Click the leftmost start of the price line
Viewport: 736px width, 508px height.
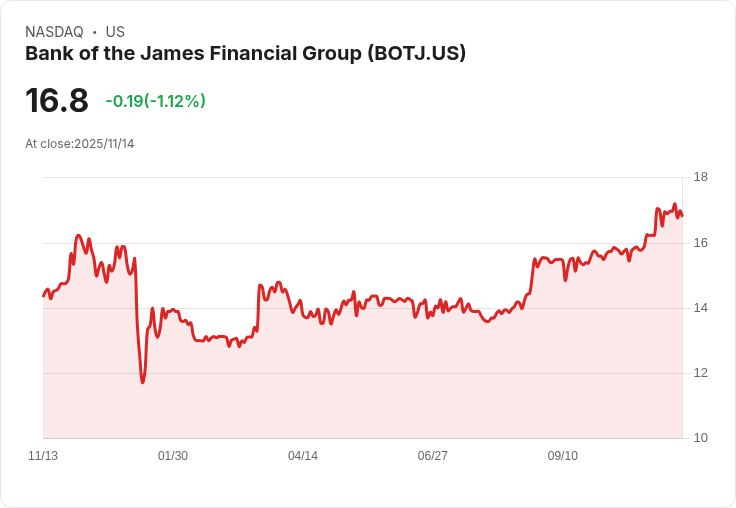pos(43,296)
